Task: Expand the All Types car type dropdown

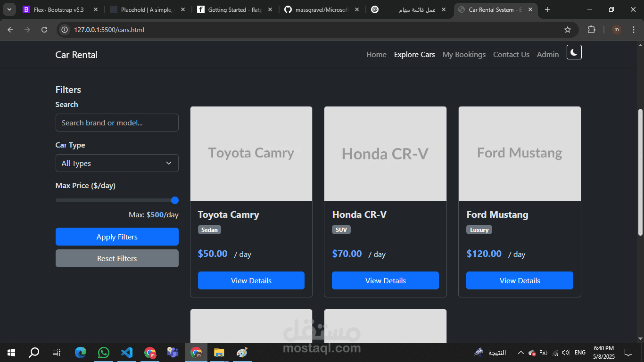Action: click(117, 163)
